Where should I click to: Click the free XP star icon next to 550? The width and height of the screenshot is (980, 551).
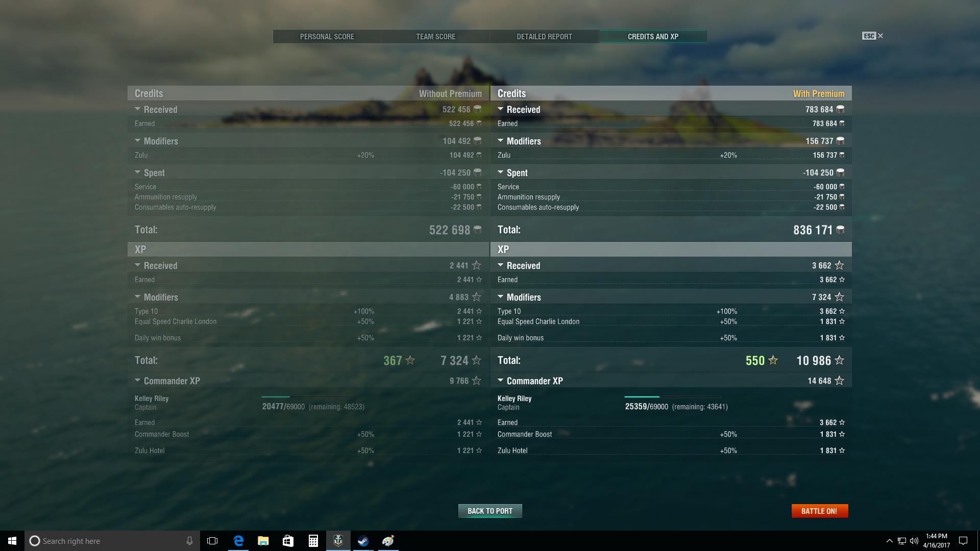click(773, 360)
